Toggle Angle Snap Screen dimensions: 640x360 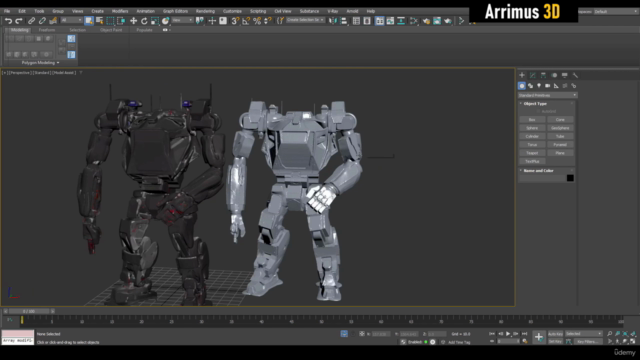click(x=246, y=21)
